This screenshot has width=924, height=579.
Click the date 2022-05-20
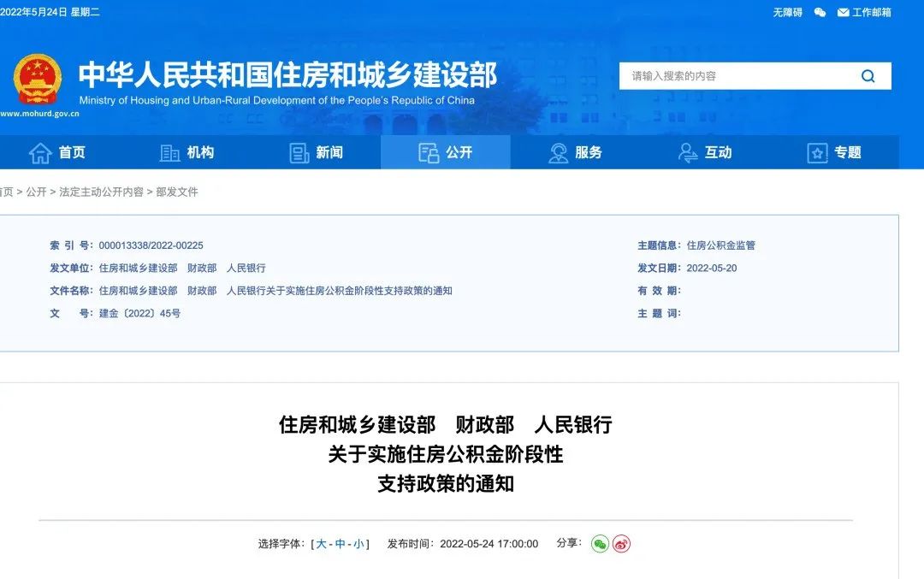[x=711, y=268]
